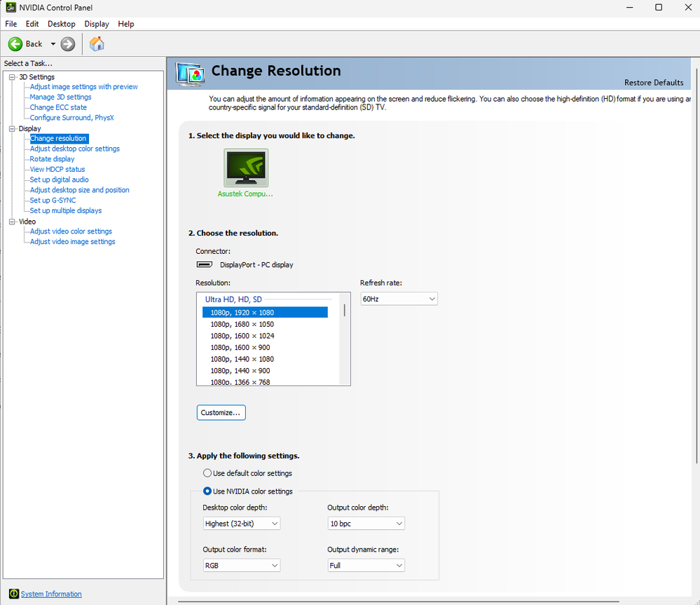Viewport: 700px width, 605px height.
Task: Open Adjust video image settings
Action: pos(72,242)
